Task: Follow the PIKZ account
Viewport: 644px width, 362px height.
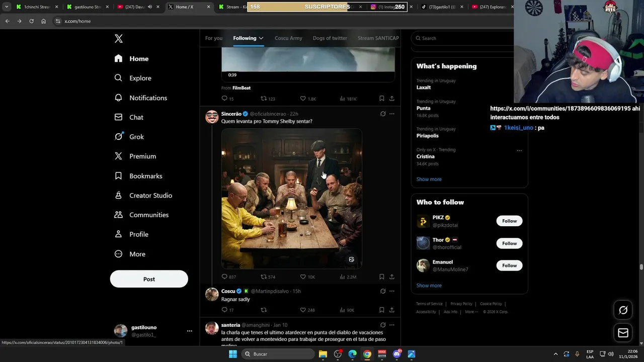Action: pos(509,221)
